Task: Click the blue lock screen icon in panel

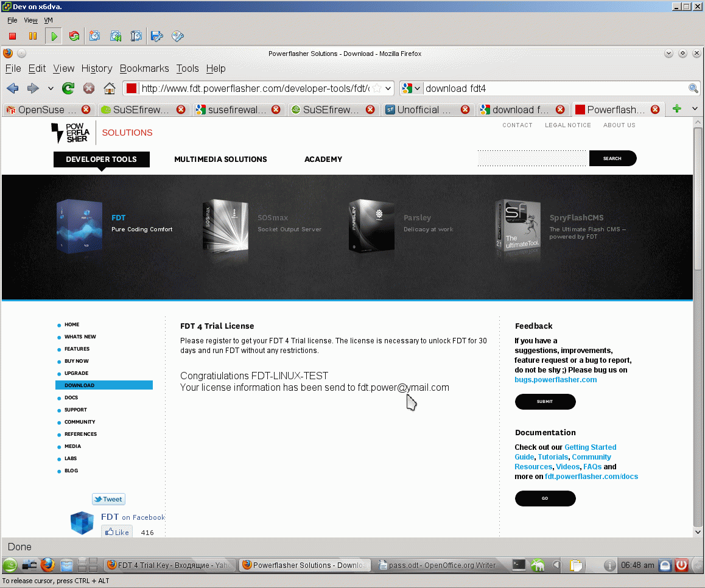Action: (x=665, y=565)
